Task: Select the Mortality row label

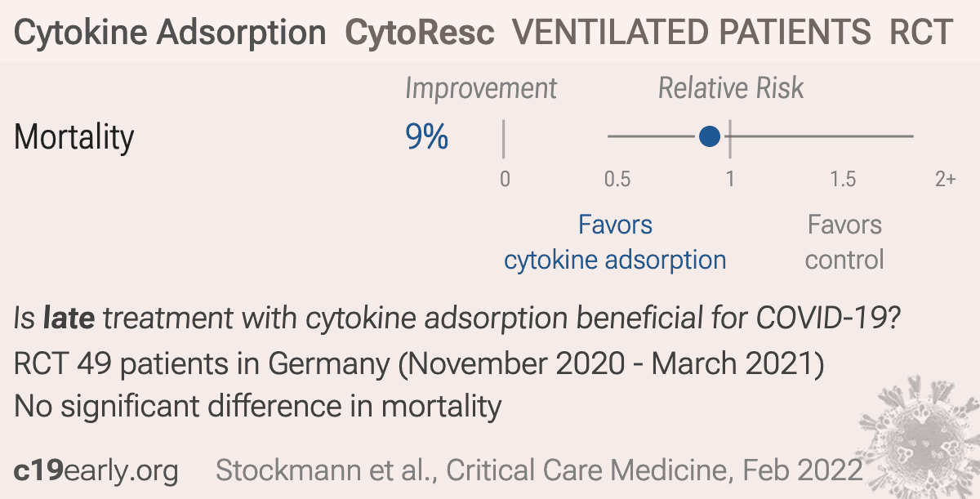Action: [74, 137]
